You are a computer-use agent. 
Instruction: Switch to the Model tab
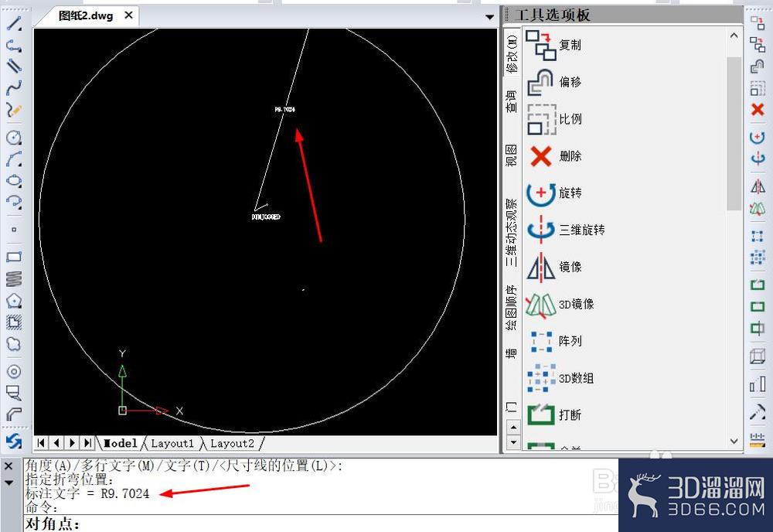click(x=121, y=443)
